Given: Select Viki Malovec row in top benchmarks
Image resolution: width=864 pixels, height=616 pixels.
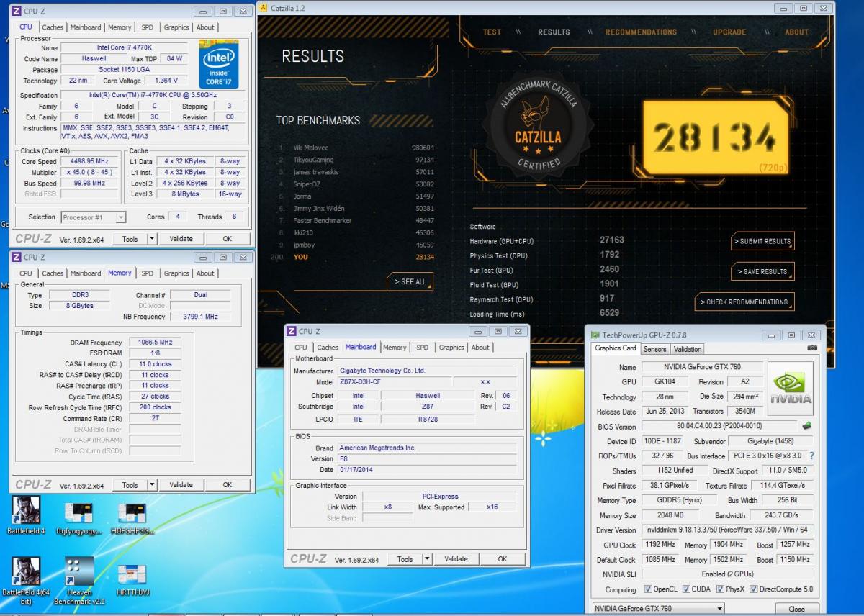Looking at the screenshot, I should coord(356,148).
